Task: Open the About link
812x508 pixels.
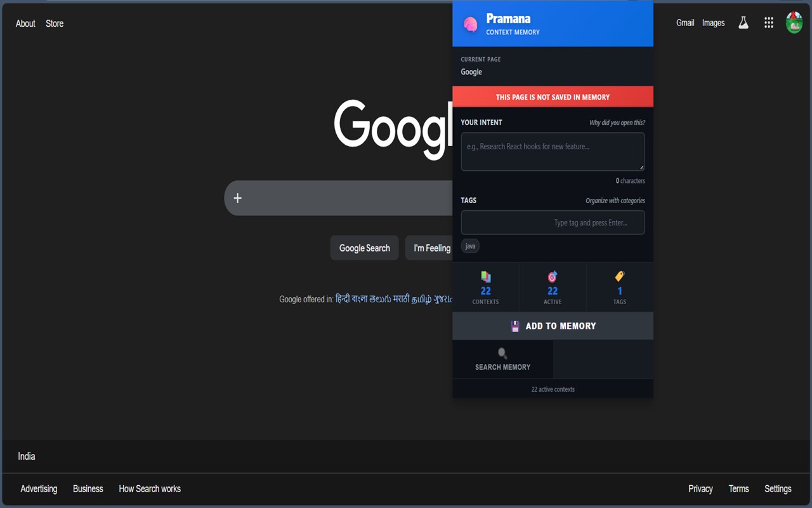Action: pyautogui.click(x=25, y=23)
